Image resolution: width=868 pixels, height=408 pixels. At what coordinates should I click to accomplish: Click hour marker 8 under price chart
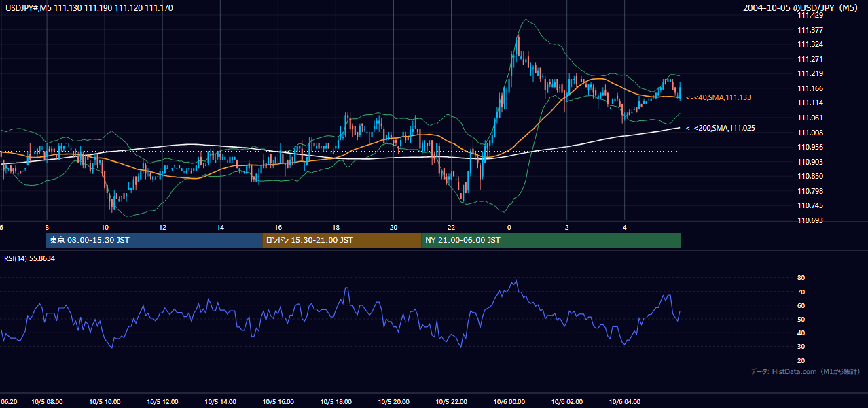tap(47, 227)
